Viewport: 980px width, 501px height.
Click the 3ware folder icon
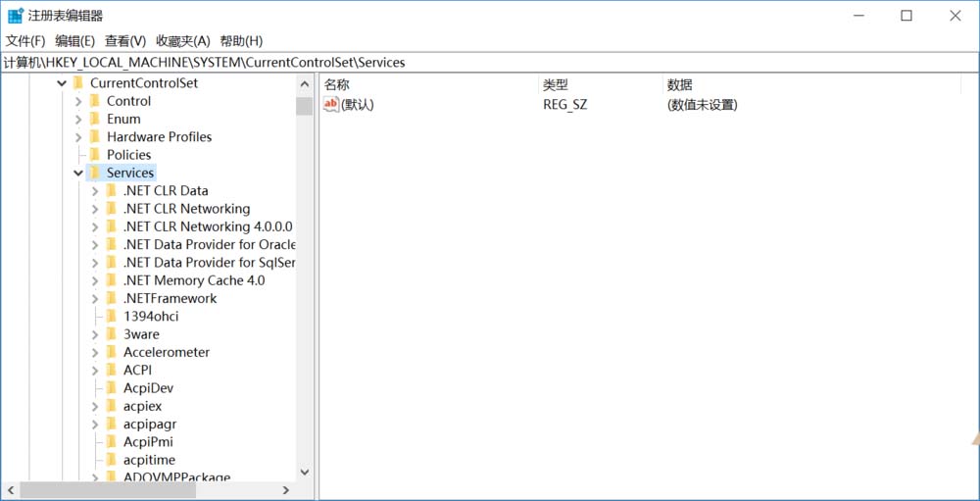(x=112, y=334)
